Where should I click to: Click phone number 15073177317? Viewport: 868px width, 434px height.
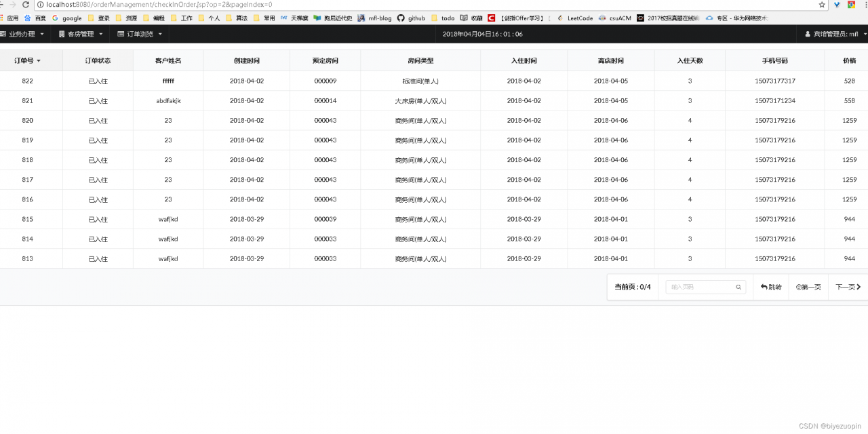tap(775, 81)
